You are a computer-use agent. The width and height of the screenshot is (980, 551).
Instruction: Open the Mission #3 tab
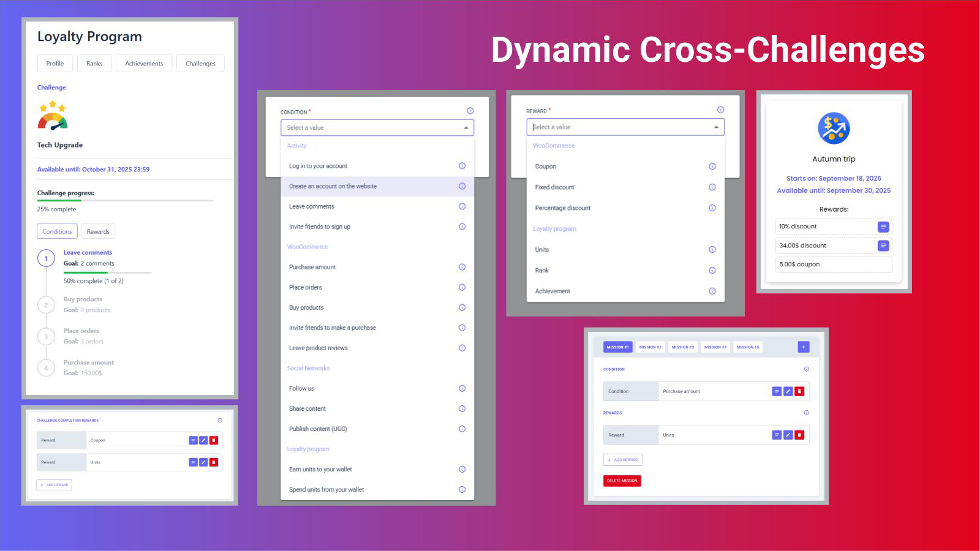point(682,347)
